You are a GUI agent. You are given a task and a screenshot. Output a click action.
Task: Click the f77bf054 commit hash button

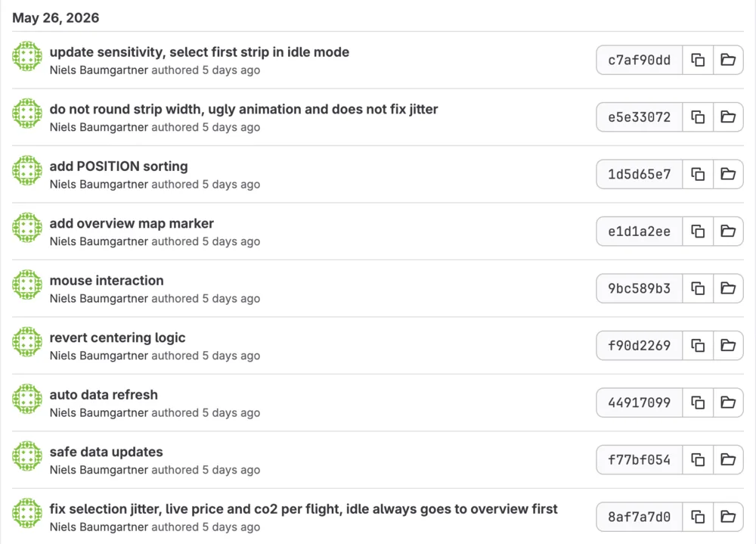(640, 459)
